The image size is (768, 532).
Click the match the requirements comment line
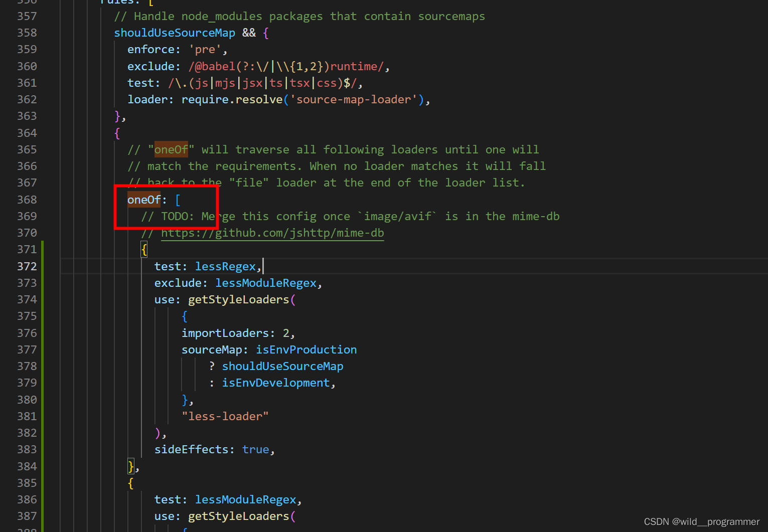(337, 166)
